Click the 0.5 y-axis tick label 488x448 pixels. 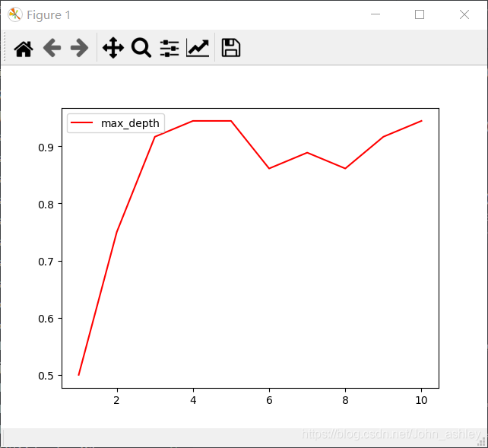coord(46,376)
